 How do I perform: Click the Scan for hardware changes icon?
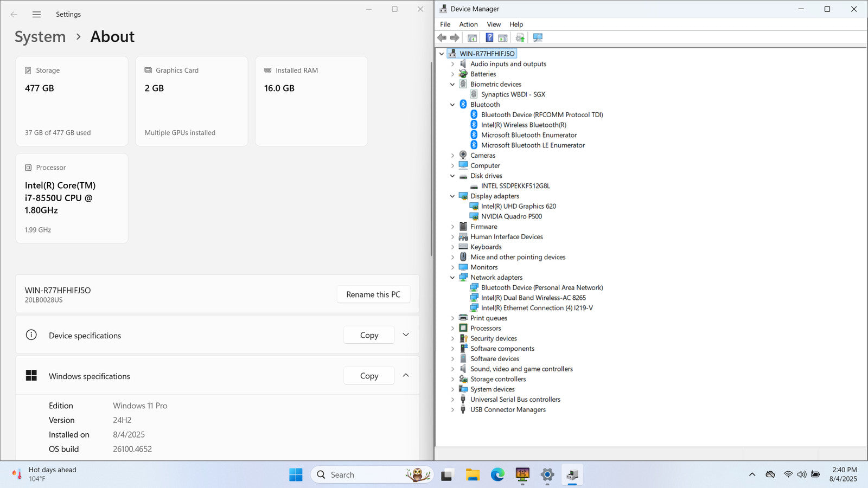pyautogui.click(x=538, y=38)
